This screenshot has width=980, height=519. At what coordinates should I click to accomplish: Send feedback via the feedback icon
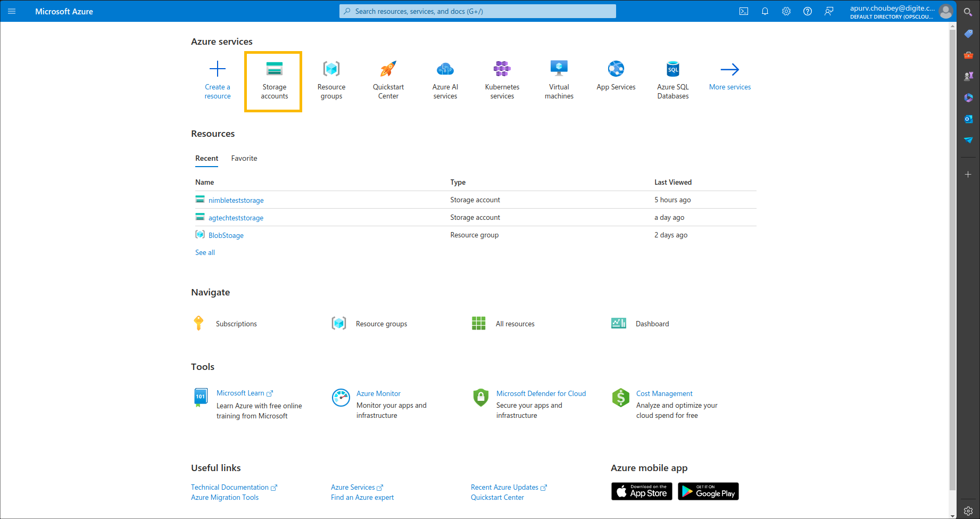point(829,11)
